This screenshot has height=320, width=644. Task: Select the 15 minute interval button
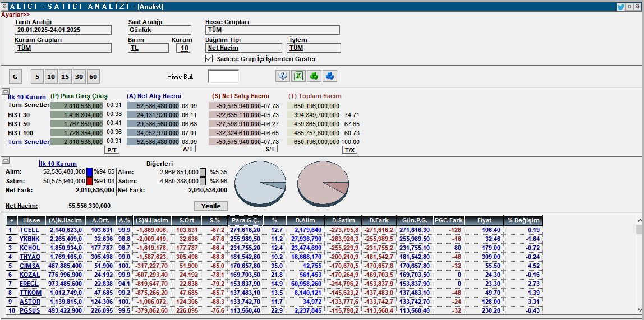click(65, 77)
